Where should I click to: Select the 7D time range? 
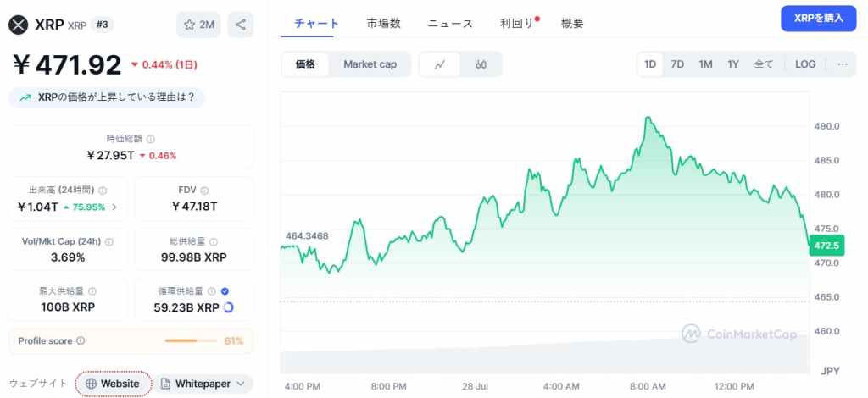pos(677,64)
